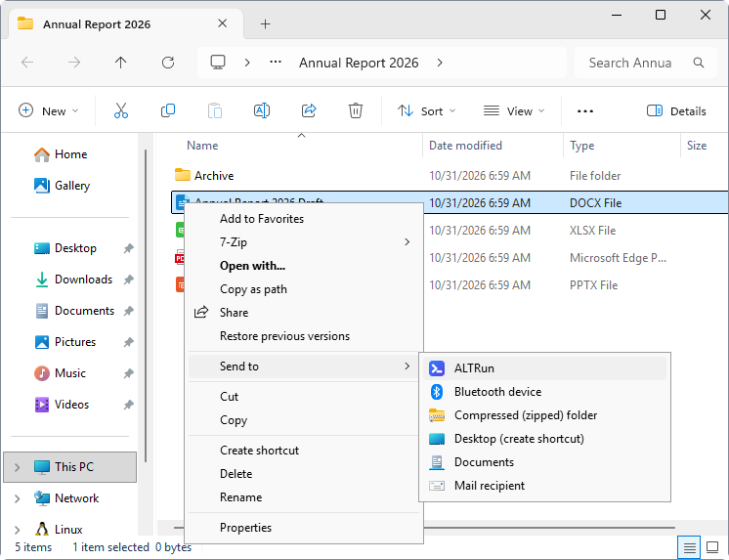Open Videos in sidebar
Image resolution: width=729 pixels, height=560 pixels.
click(62, 405)
